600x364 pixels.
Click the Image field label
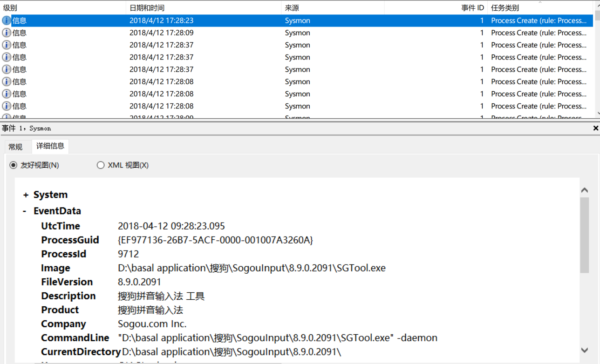[55, 268]
